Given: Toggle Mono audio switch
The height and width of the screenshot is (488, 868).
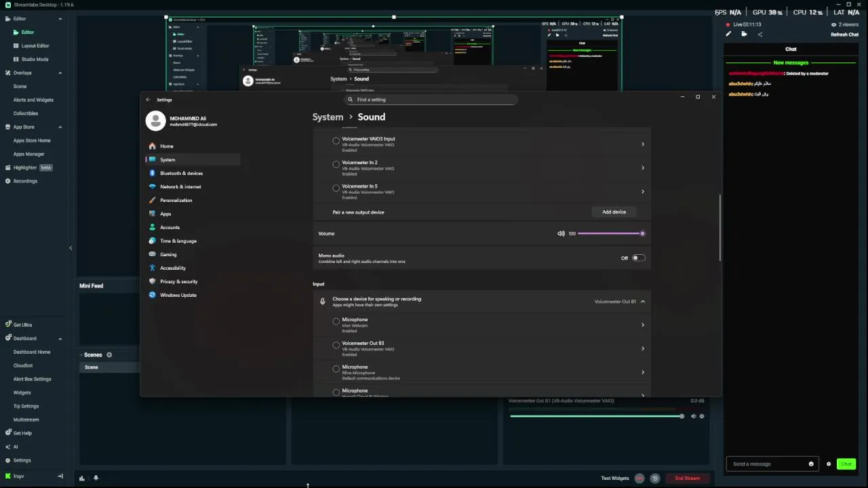Looking at the screenshot, I should (638, 258).
